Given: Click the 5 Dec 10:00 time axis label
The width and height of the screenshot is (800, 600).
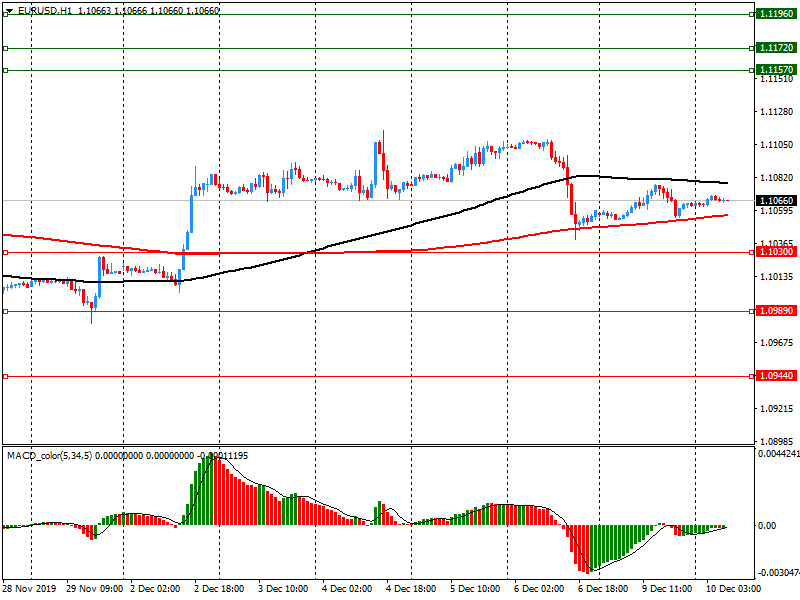Looking at the screenshot, I should 475,588.
